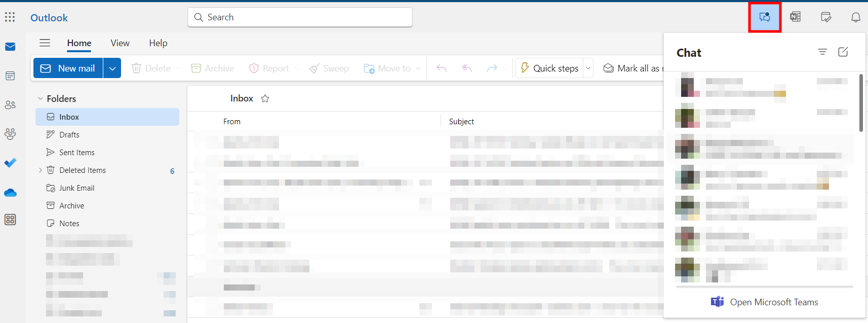Filter chats using the filter icon
Screen dimensions: 868x323
click(x=822, y=52)
